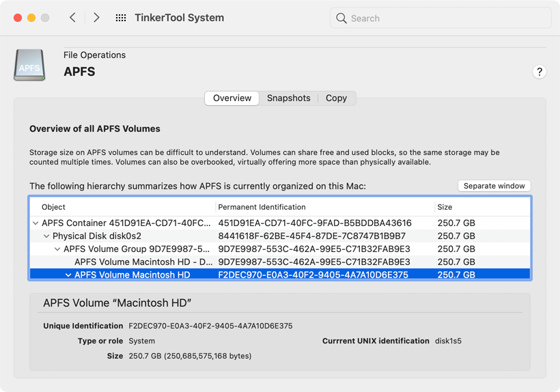Select the highlighted APFS Volume Macintosh HD row
This screenshot has height=392, width=560.
click(280, 275)
